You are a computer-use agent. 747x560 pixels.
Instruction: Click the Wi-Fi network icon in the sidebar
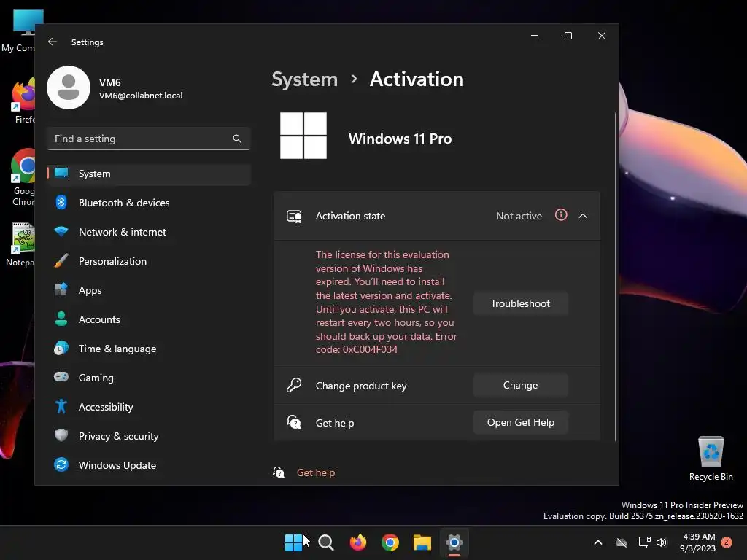tap(61, 231)
